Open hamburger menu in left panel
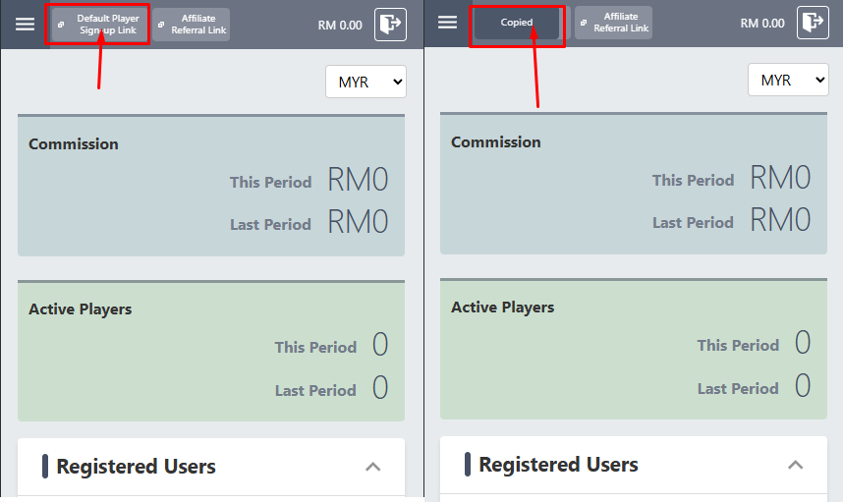The height and width of the screenshot is (504, 843). 25,25
